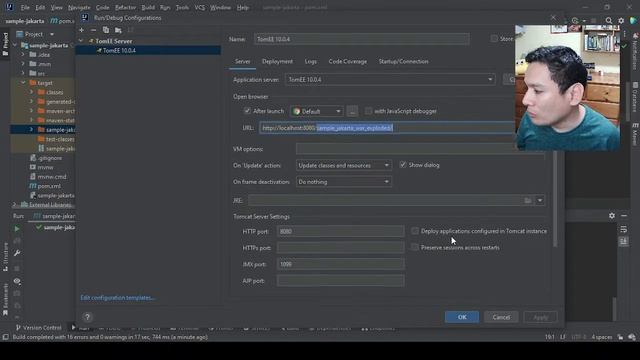Remove configuration with minus icon

point(93,30)
